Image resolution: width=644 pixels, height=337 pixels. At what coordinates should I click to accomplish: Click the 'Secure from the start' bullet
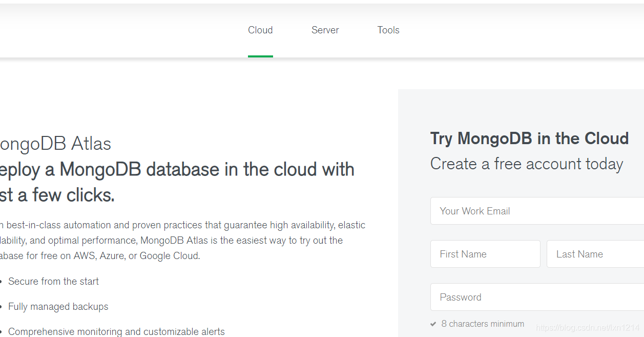[x=53, y=281]
